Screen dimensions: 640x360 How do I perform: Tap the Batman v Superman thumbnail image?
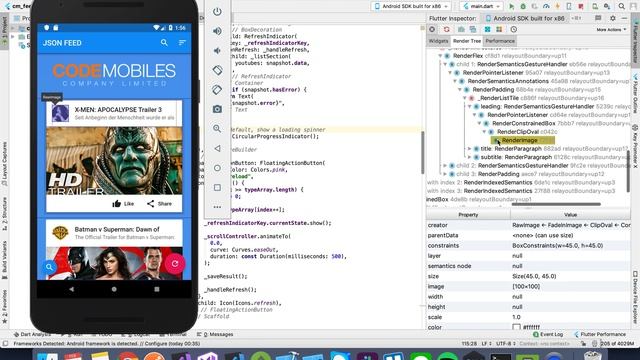click(114, 263)
